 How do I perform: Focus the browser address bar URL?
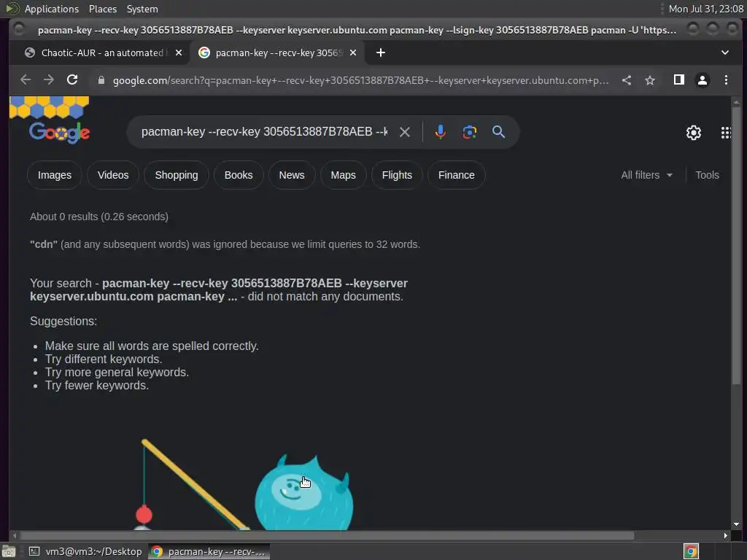pyautogui.click(x=360, y=80)
